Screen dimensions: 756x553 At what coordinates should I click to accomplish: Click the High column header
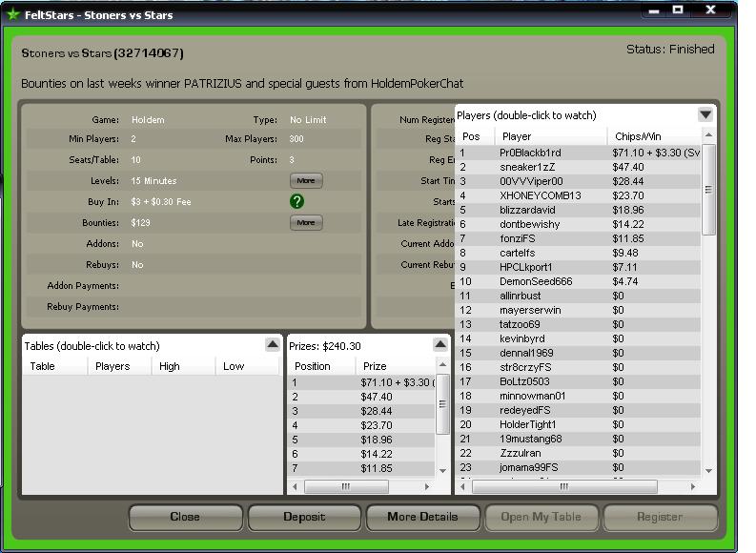(184, 366)
